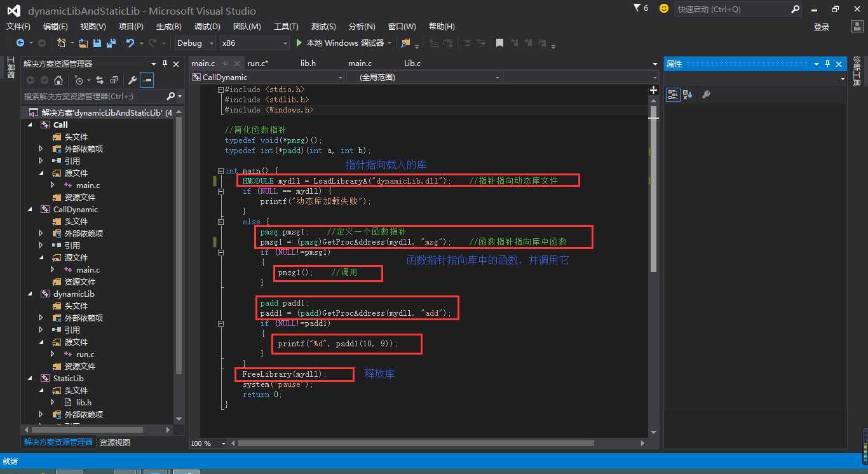Switch to the lib.h editor tab

pos(308,64)
